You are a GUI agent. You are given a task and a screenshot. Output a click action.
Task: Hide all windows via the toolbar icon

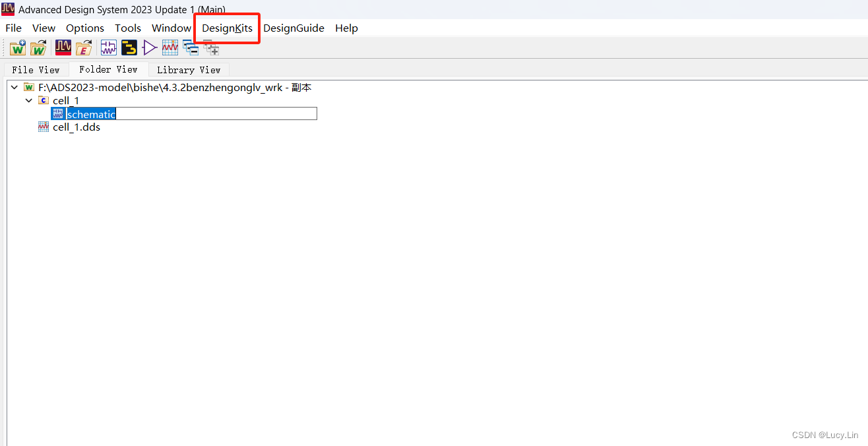191,48
